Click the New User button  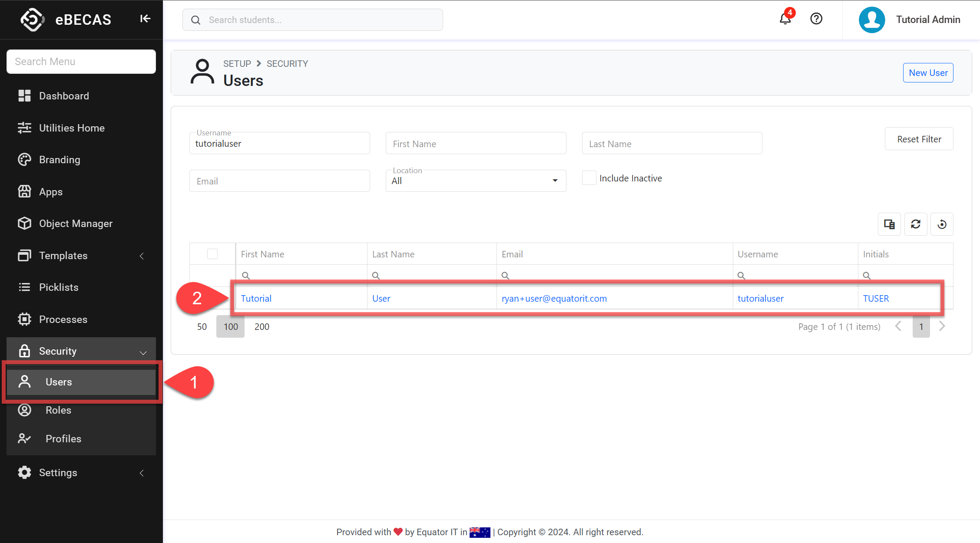point(928,73)
